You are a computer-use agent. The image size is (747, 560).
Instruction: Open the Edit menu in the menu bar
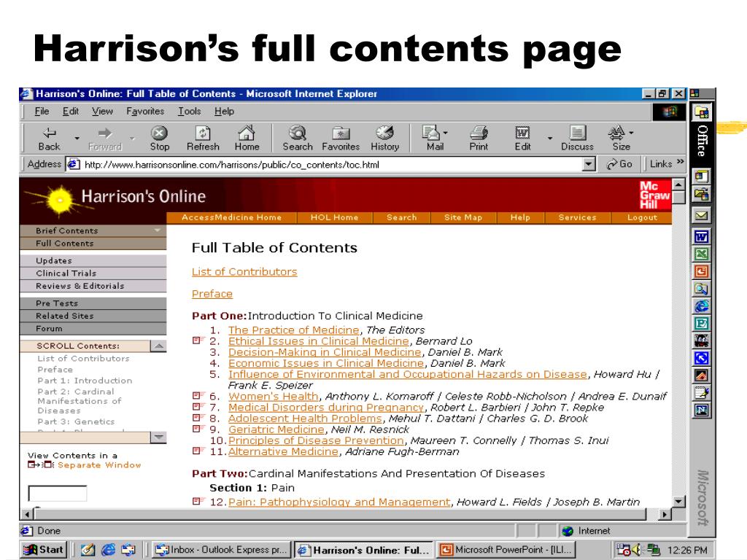71,112
